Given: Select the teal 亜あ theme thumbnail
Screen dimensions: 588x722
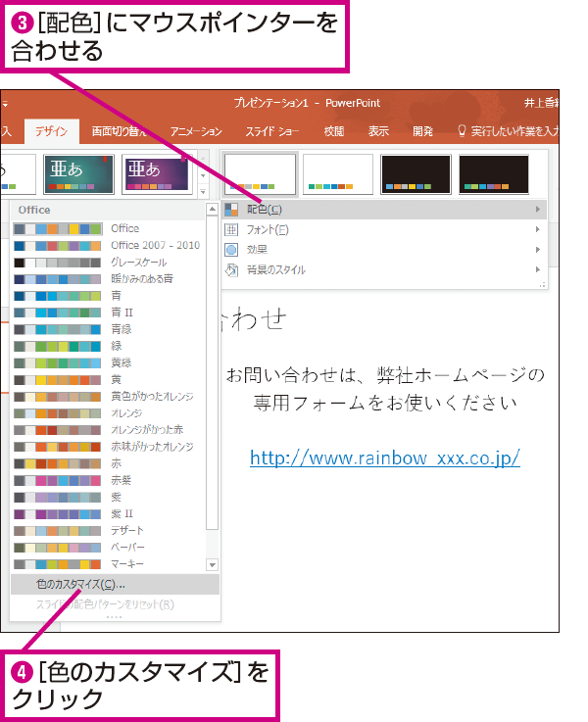Looking at the screenshot, I should click(78, 174).
